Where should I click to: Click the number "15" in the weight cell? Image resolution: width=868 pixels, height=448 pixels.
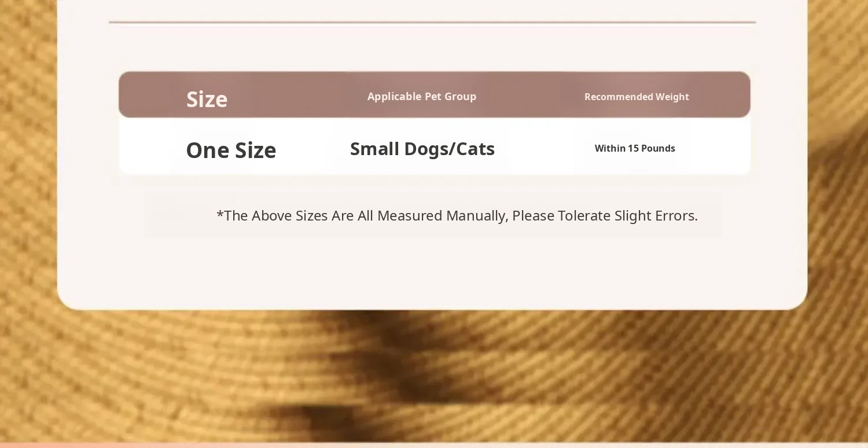tap(632, 148)
